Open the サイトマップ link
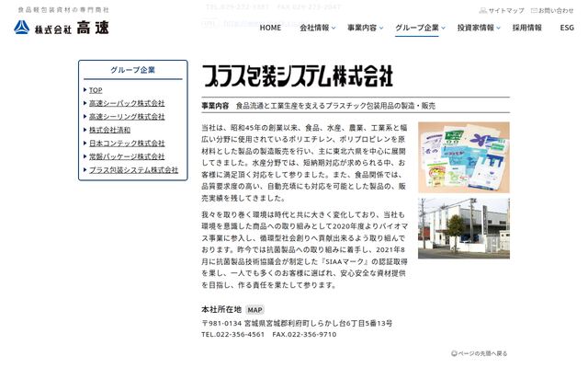 point(506,10)
